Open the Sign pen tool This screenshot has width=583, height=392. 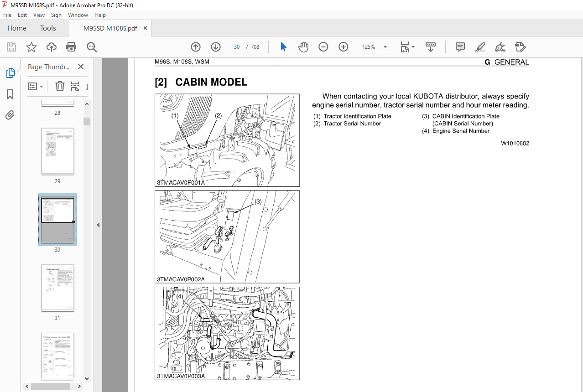(x=500, y=47)
